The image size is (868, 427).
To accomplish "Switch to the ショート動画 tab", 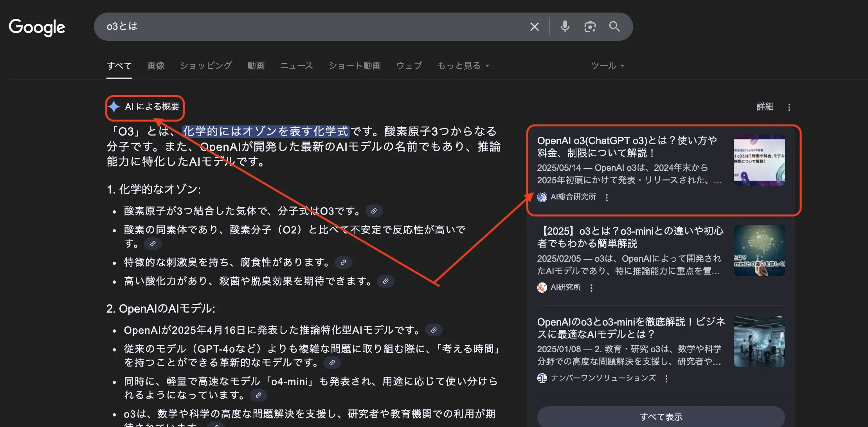I will coord(355,66).
